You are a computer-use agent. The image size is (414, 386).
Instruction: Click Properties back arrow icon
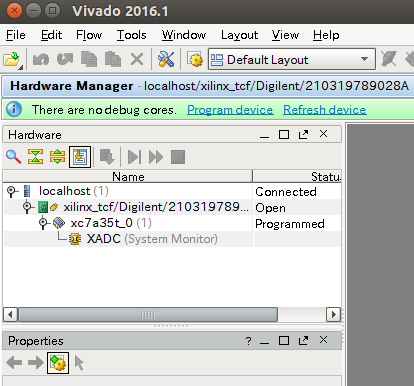pyautogui.click(x=14, y=363)
